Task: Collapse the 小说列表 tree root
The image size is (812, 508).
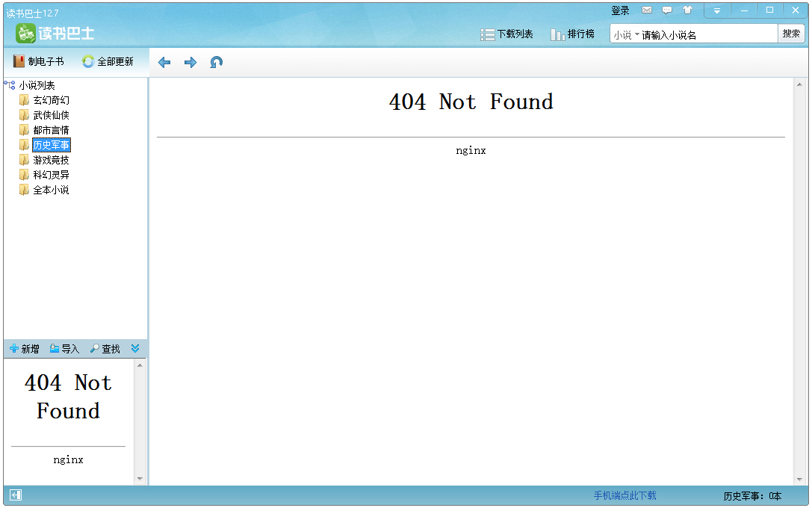Action: 10,85
